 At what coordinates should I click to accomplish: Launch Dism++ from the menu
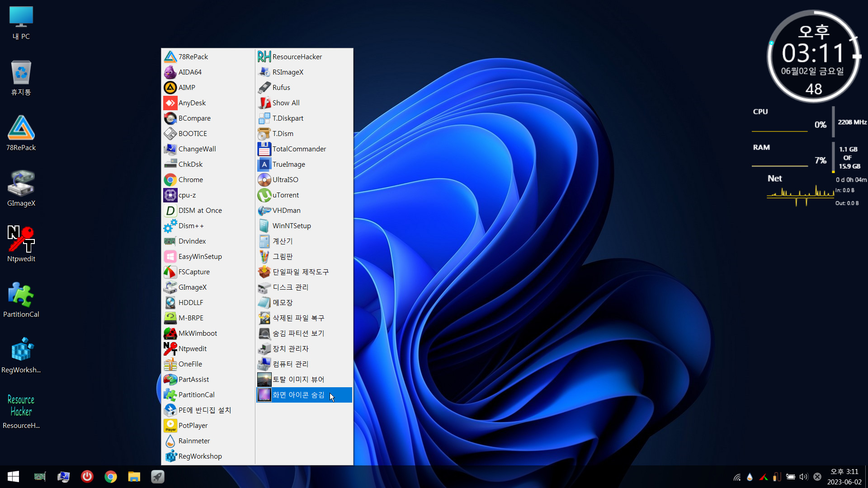click(x=208, y=226)
